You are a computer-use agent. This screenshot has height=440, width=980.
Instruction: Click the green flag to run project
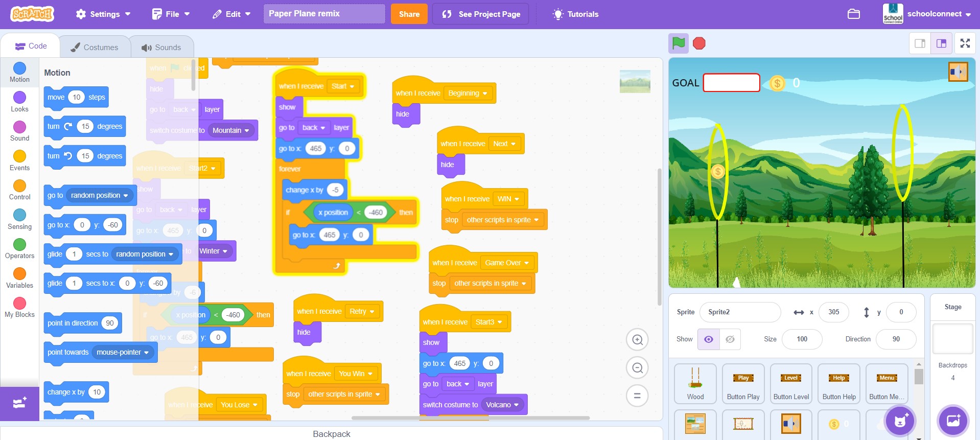click(x=678, y=43)
